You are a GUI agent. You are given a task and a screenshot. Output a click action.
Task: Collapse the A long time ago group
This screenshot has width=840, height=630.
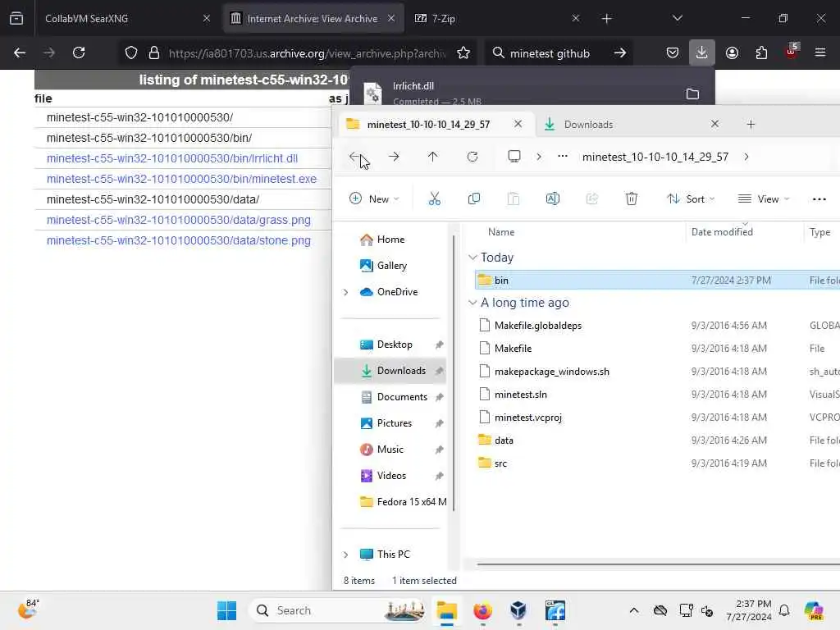click(472, 303)
